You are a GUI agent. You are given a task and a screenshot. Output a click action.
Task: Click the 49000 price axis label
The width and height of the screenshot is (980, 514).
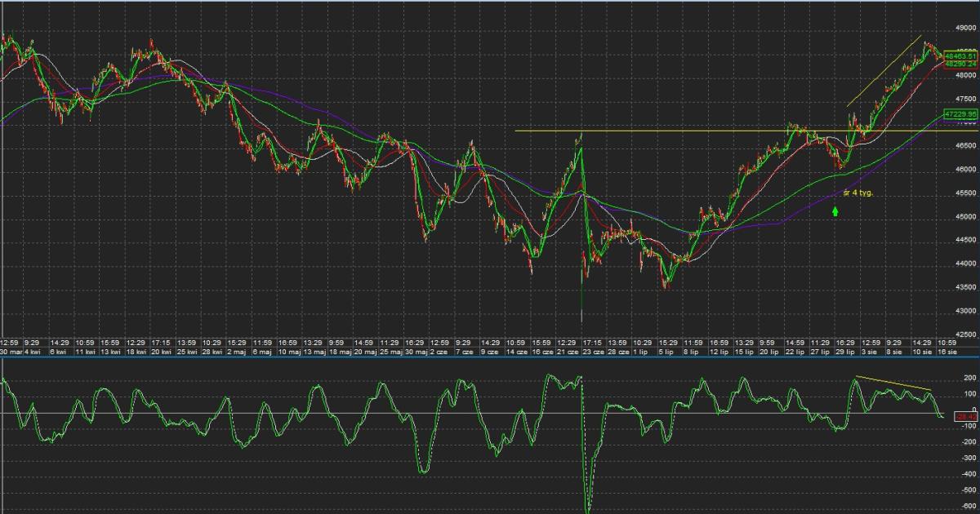click(965, 28)
